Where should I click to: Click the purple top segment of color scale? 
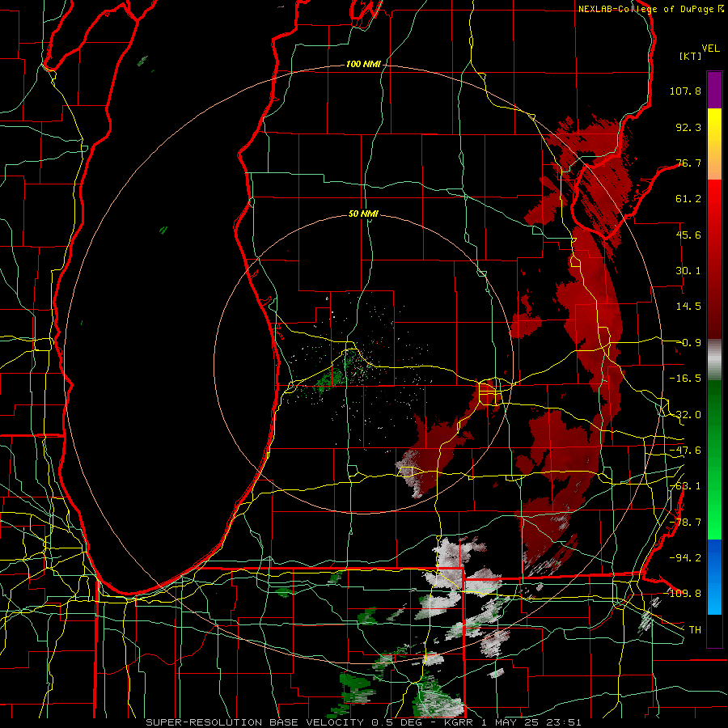[x=714, y=90]
